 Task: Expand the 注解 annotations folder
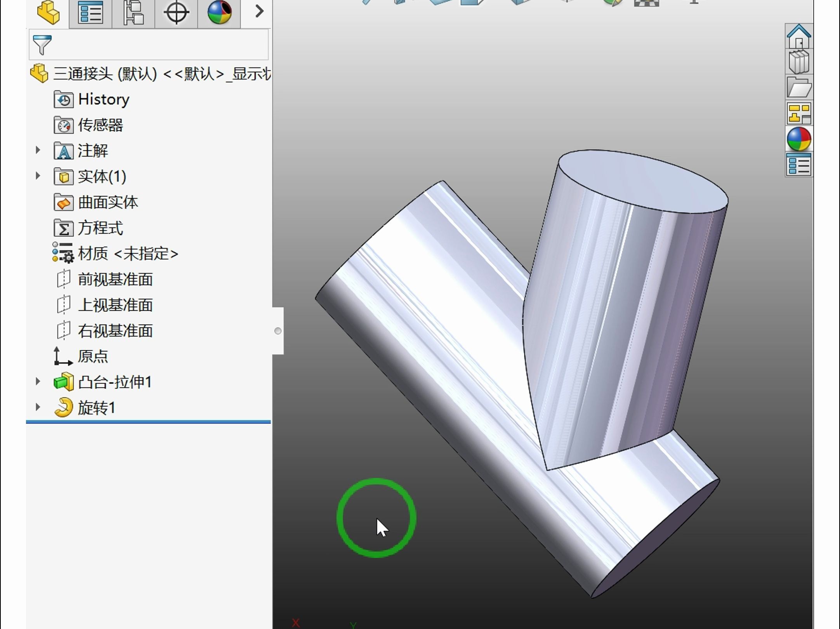pos(38,150)
